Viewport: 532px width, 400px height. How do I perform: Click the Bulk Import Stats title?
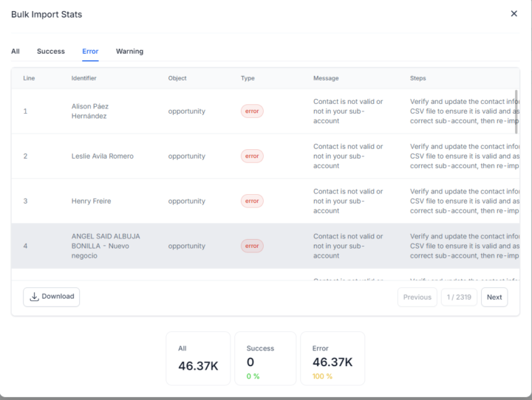click(47, 14)
